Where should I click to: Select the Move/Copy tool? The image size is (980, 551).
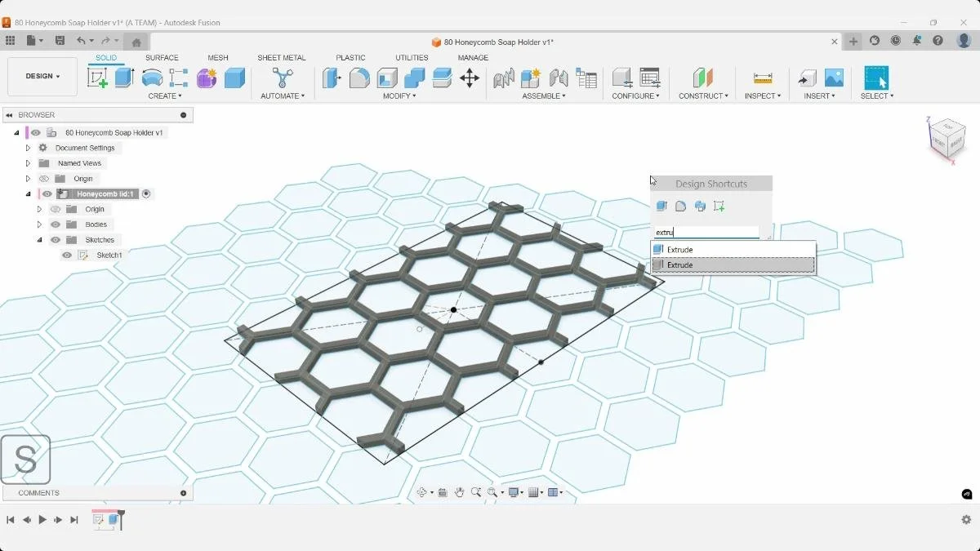click(x=469, y=78)
